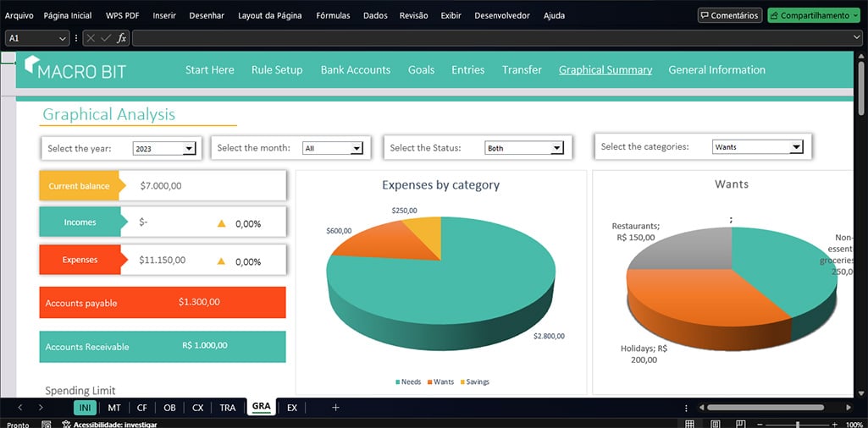Open the month selection dropdown
This screenshot has width=868, height=428.
pos(357,149)
